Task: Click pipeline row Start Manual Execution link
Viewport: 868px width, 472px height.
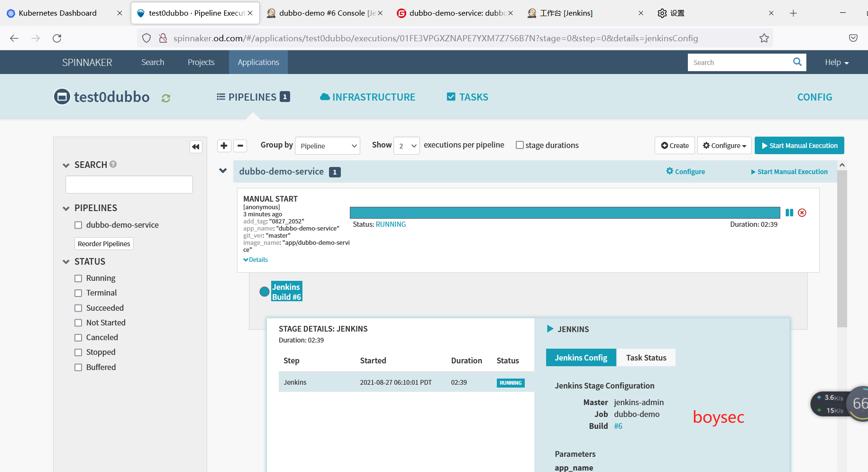Action: click(789, 172)
